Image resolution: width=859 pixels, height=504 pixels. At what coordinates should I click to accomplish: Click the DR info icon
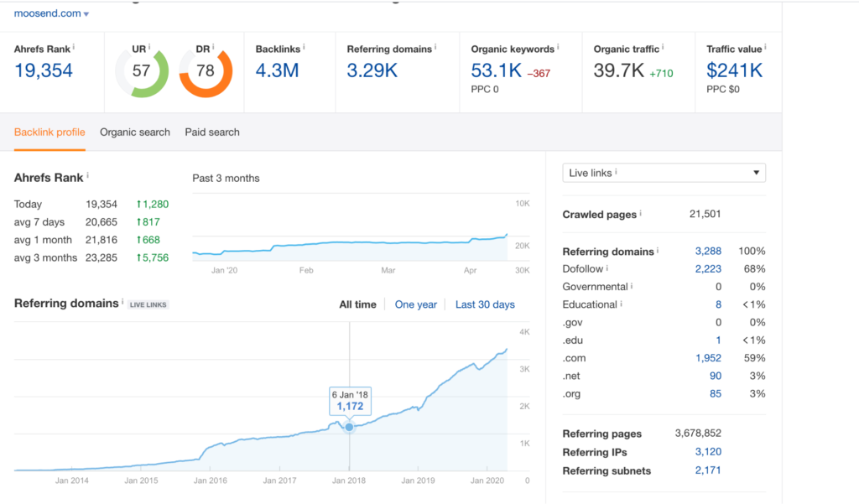coord(213,47)
